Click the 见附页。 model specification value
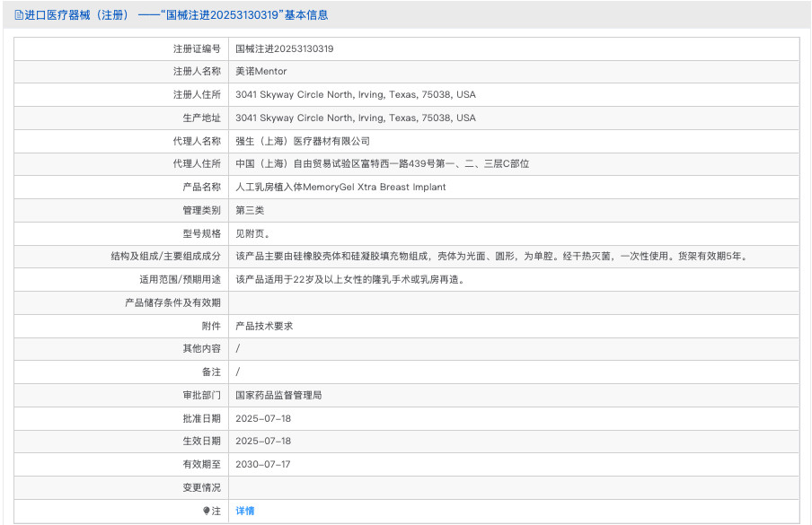The image size is (812, 525). click(252, 233)
